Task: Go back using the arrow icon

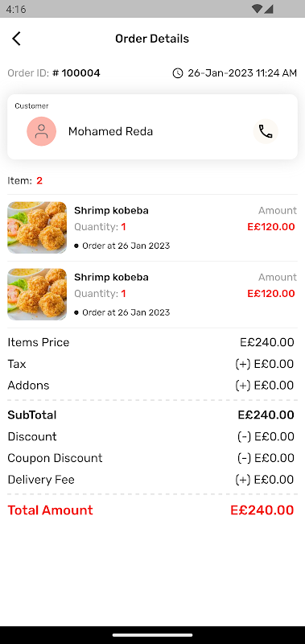Action: coord(16,39)
